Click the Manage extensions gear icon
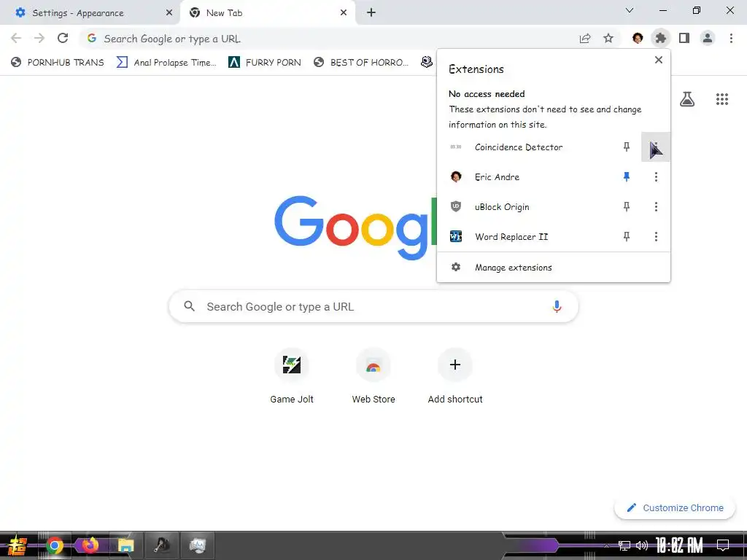The height and width of the screenshot is (560, 747). click(456, 267)
